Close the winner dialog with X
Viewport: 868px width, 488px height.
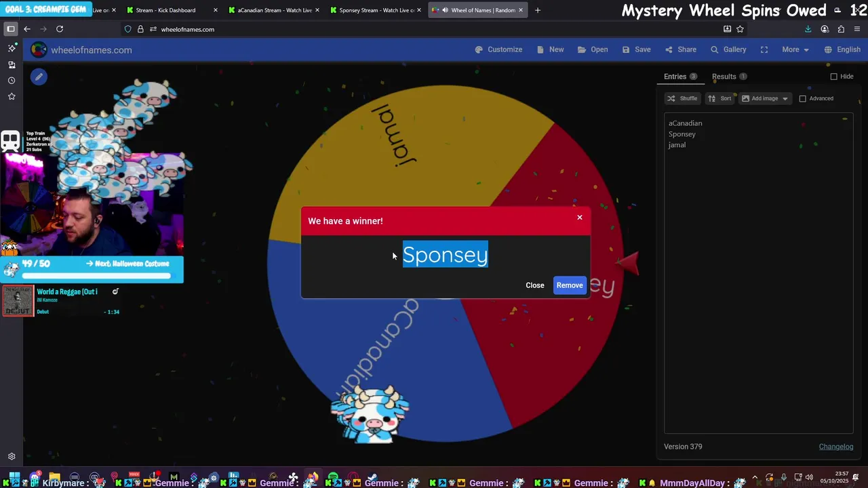[x=580, y=218]
